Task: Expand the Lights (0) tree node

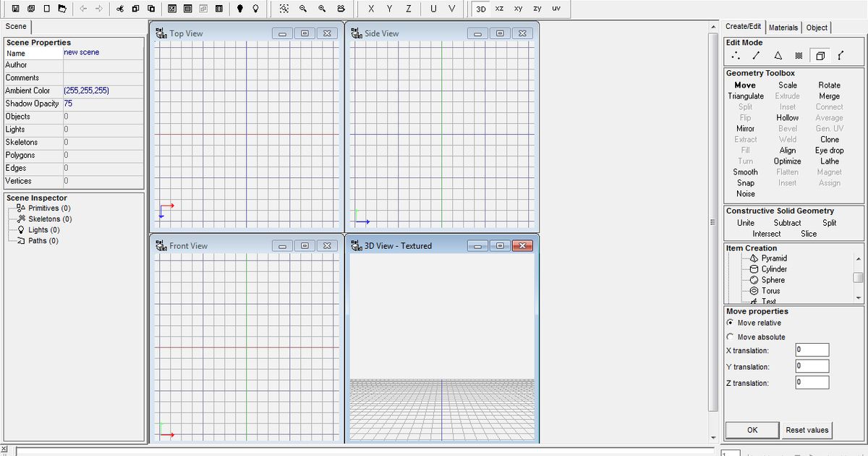Action: click(44, 230)
